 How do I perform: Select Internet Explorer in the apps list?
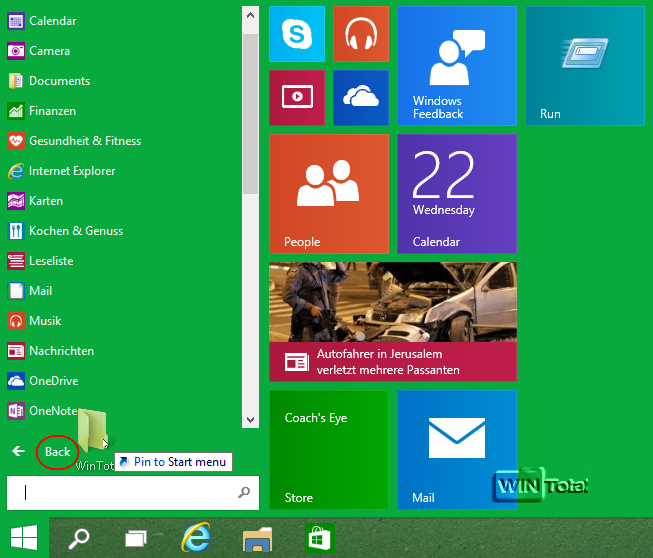coord(71,171)
